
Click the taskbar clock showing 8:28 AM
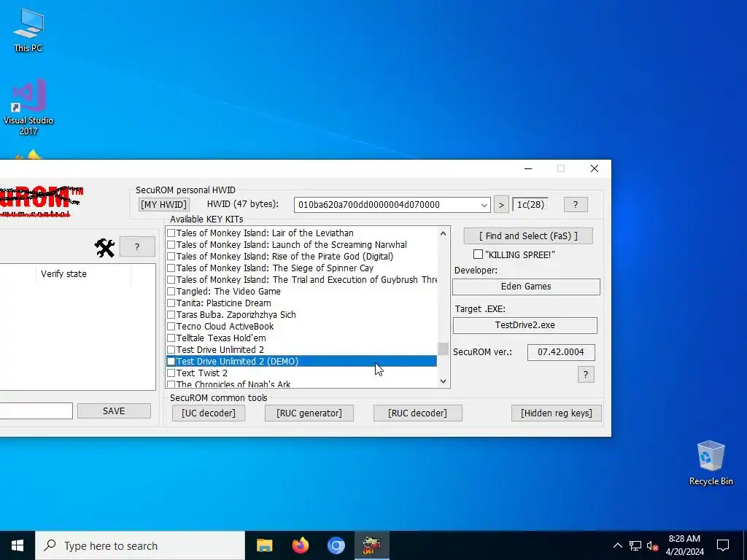[x=684, y=545]
